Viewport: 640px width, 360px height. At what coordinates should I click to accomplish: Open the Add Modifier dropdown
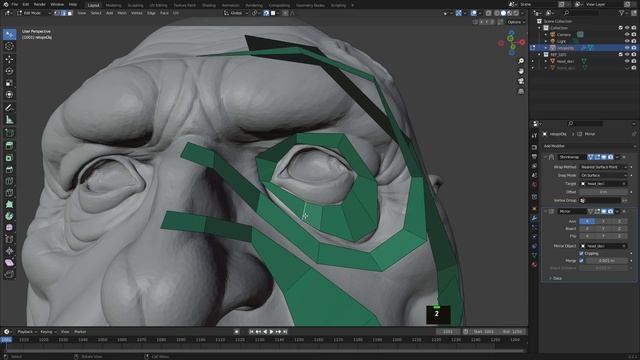589,146
